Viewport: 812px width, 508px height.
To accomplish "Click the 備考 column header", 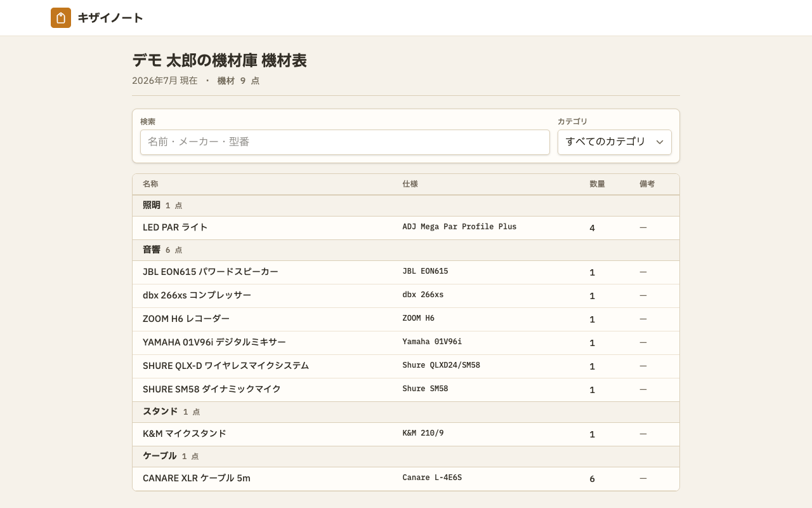I will [647, 184].
